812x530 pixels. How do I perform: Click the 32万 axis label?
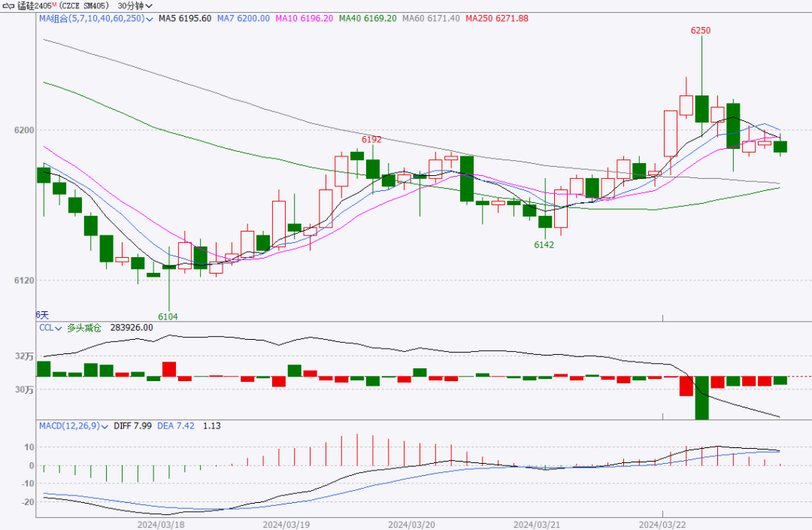click(24, 356)
